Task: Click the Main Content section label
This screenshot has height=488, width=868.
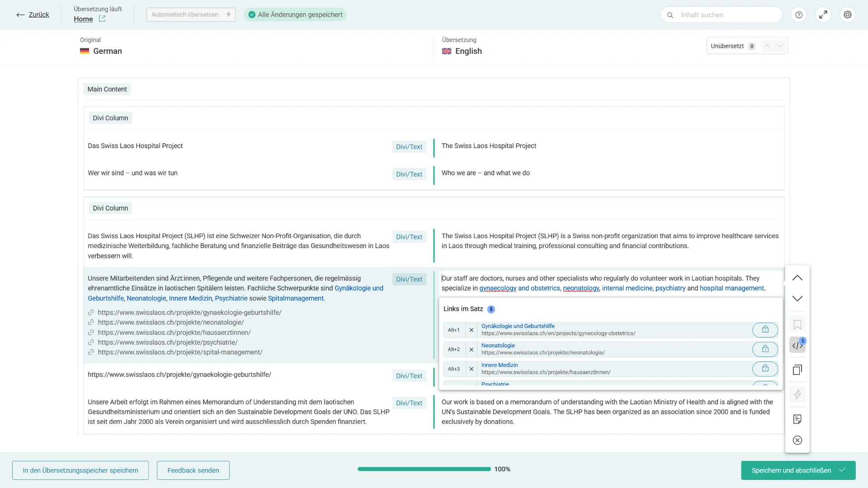Action: (x=107, y=89)
